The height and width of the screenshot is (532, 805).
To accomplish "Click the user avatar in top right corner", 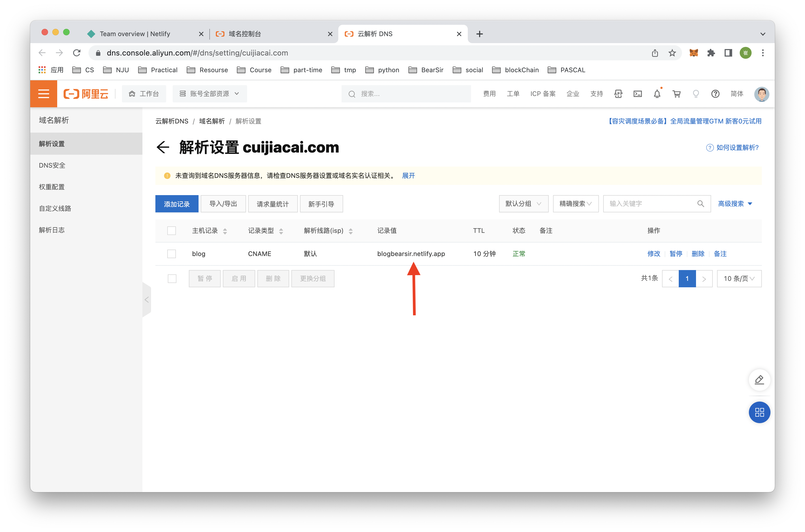I will pyautogui.click(x=762, y=94).
